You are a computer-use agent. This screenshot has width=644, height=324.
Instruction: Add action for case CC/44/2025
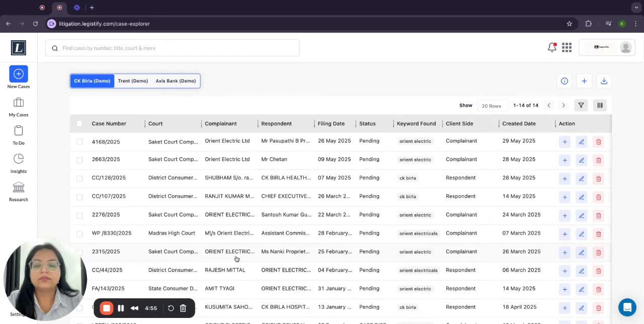coord(565,271)
